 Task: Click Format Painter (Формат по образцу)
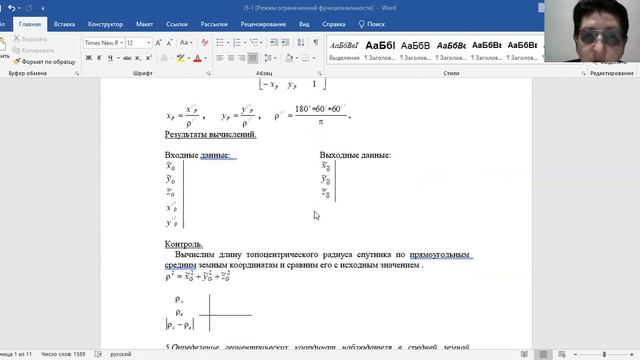pos(44,62)
